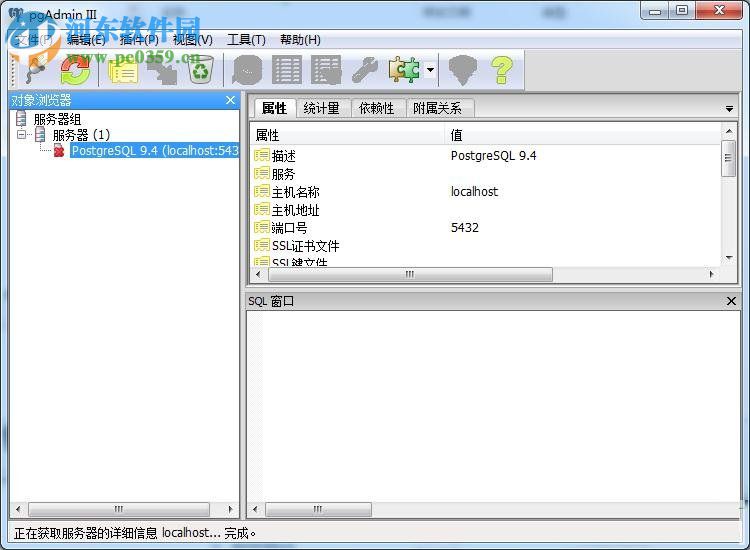750x550 pixels.
Task: Click the 服务器组 server group icon
Action: point(21,119)
